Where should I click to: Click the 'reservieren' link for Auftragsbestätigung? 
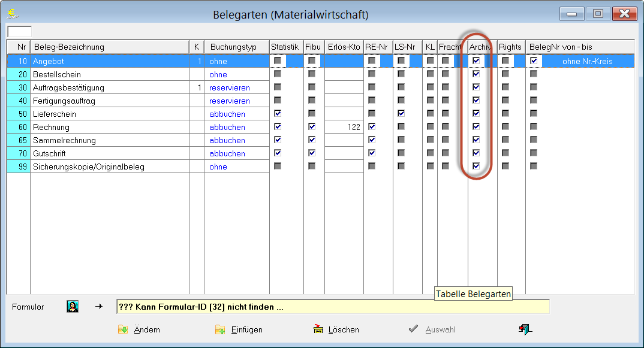click(229, 87)
